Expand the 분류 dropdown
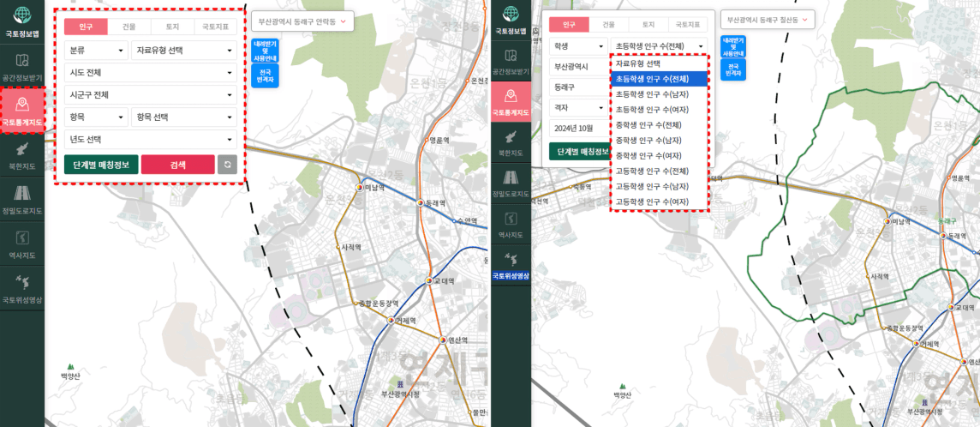Image resolution: width=980 pixels, height=427 pixels. click(95, 51)
